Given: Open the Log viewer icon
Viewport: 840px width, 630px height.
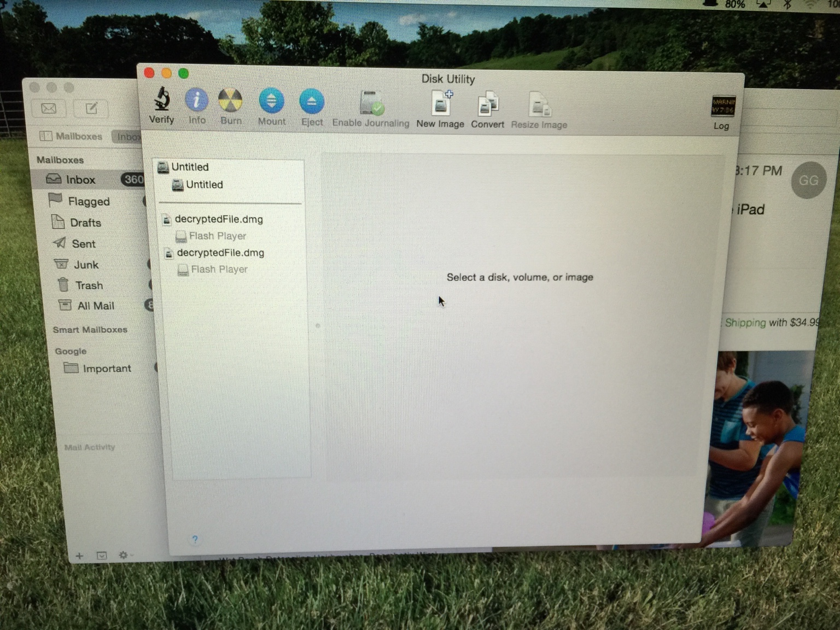Looking at the screenshot, I should coord(723,106).
